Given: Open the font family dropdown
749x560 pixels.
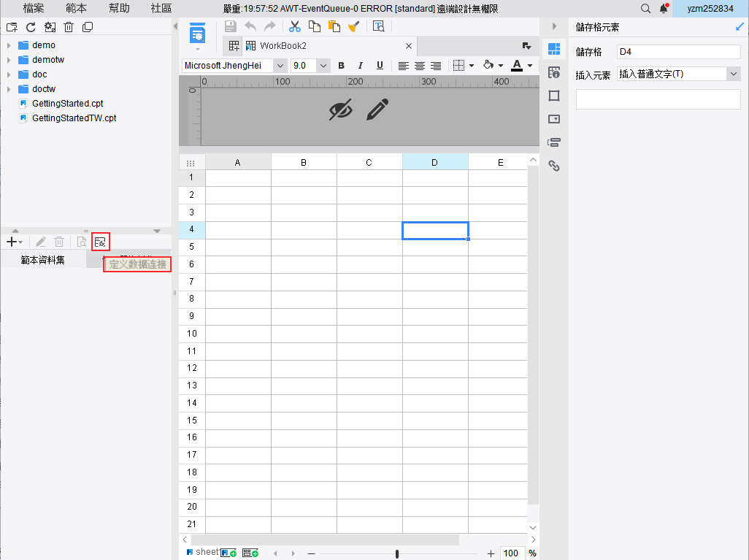Looking at the screenshot, I should (280, 66).
